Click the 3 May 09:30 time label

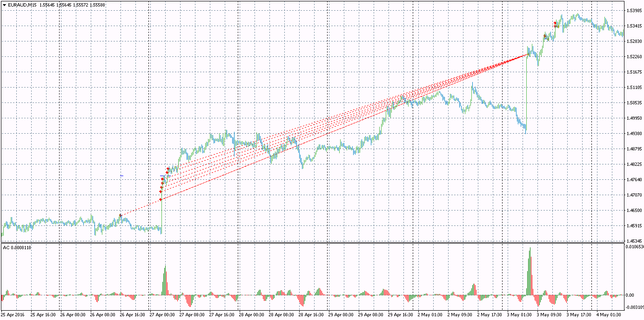[549, 315]
